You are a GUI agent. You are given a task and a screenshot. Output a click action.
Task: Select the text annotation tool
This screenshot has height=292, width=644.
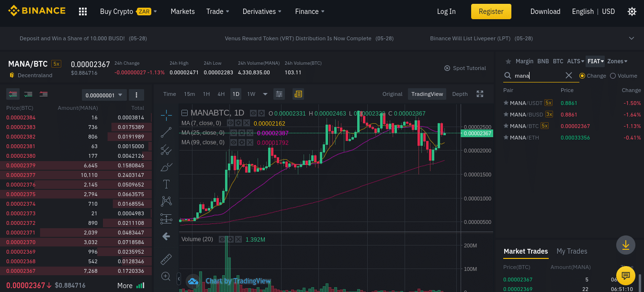(166, 184)
